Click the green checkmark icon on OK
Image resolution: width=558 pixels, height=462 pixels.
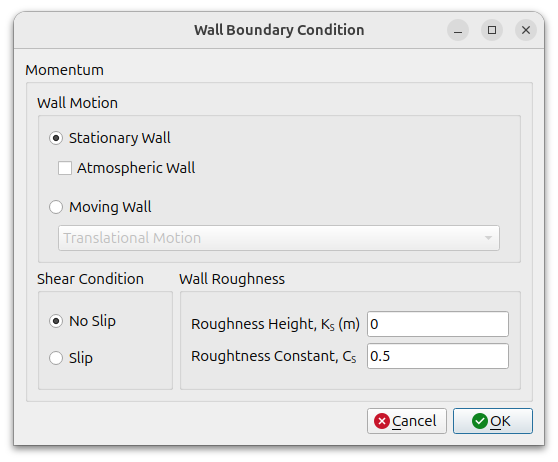(x=480, y=421)
